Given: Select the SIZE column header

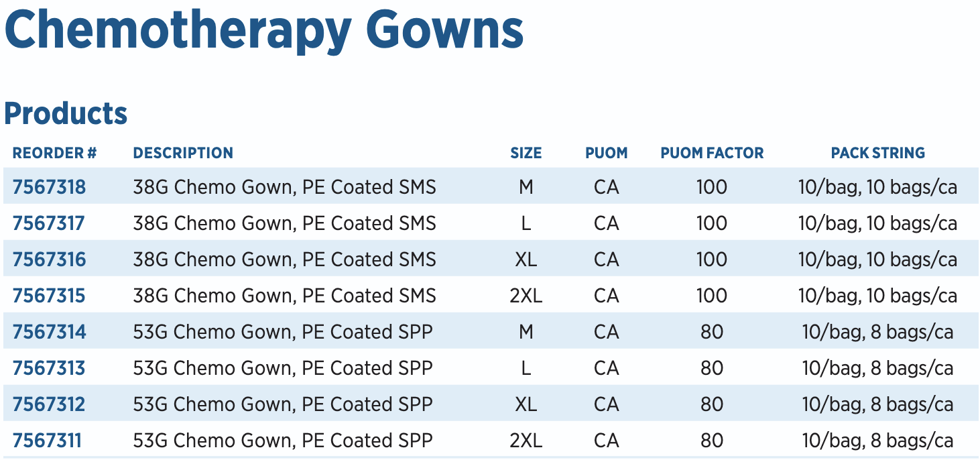Looking at the screenshot, I should pyautogui.click(x=526, y=153).
